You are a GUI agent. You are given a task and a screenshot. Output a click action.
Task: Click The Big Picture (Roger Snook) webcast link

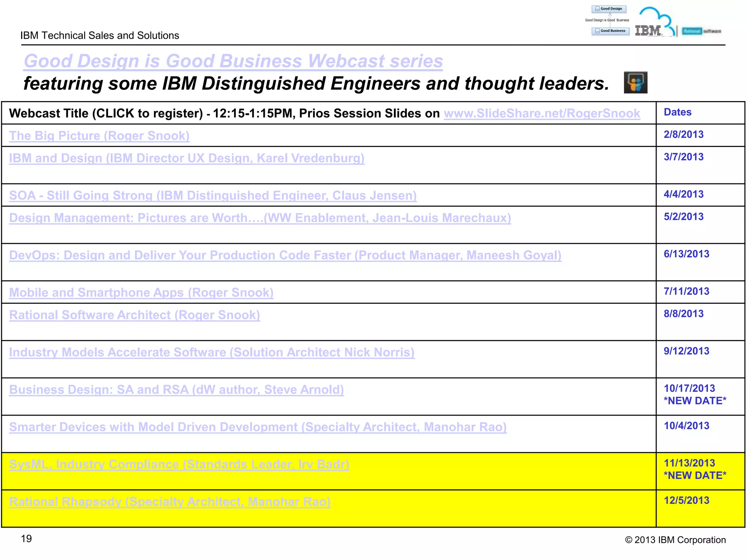pos(99,136)
